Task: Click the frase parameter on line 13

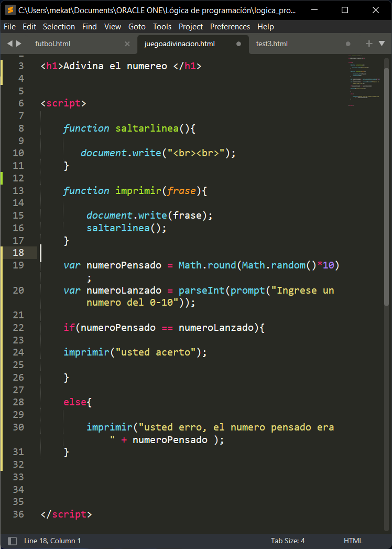Action: (x=182, y=191)
